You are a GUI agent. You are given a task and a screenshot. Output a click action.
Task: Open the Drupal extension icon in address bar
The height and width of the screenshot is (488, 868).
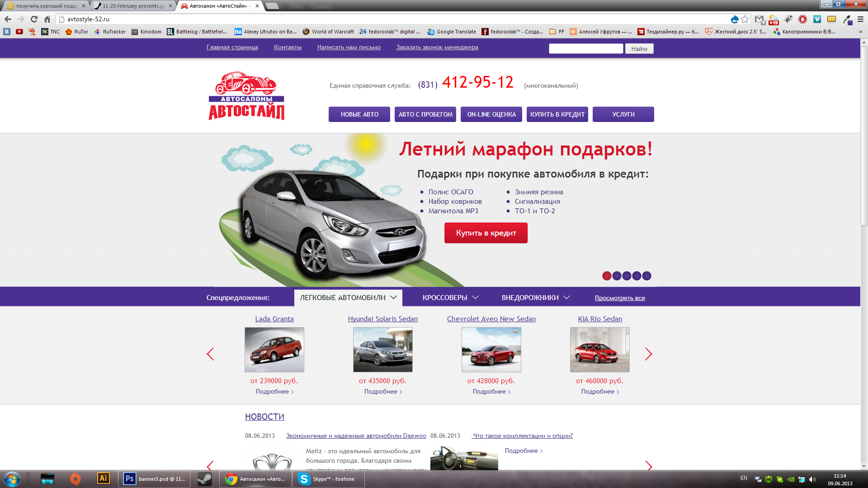pyautogui.click(x=735, y=19)
